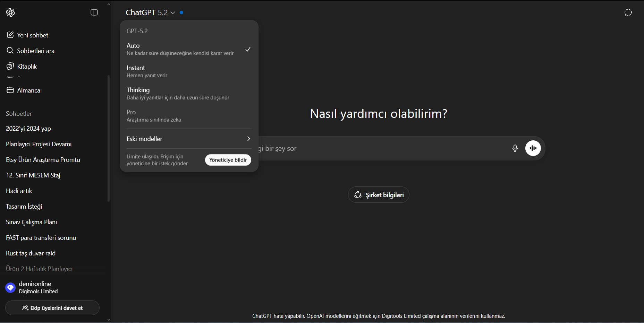Click the Şirket bilgileri button
This screenshot has height=323, width=644.
(x=379, y=195)
